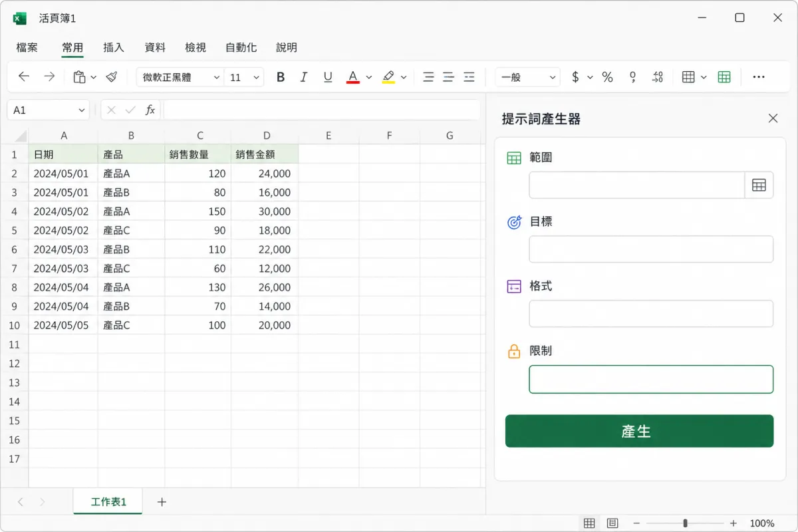The image size is (798, 532).
Task: Select column D header
Action: click(266, 136)
